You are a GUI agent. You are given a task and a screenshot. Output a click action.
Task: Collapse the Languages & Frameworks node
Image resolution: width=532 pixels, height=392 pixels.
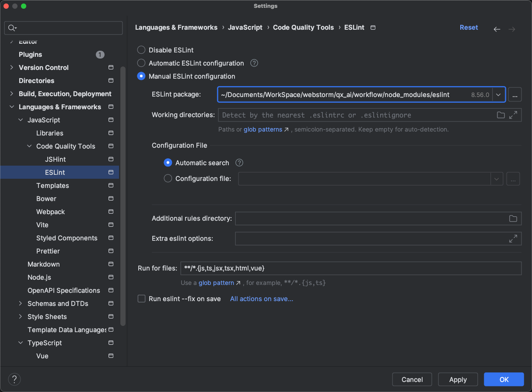11,107
